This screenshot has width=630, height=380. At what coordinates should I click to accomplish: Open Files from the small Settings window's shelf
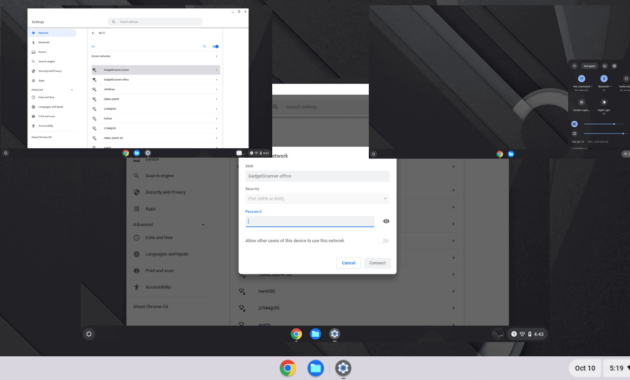(137, 153)
